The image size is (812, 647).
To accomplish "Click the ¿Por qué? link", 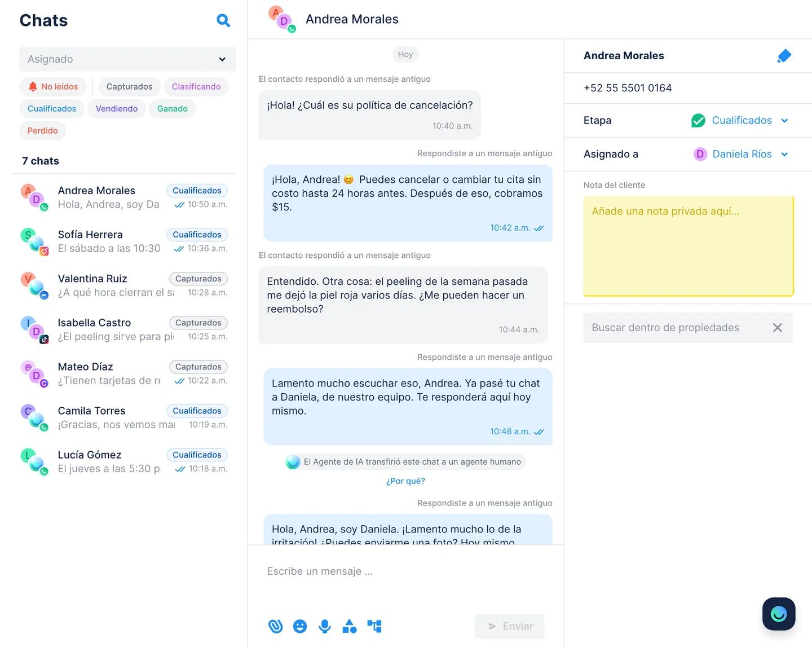I will click(x=405, y=481).
